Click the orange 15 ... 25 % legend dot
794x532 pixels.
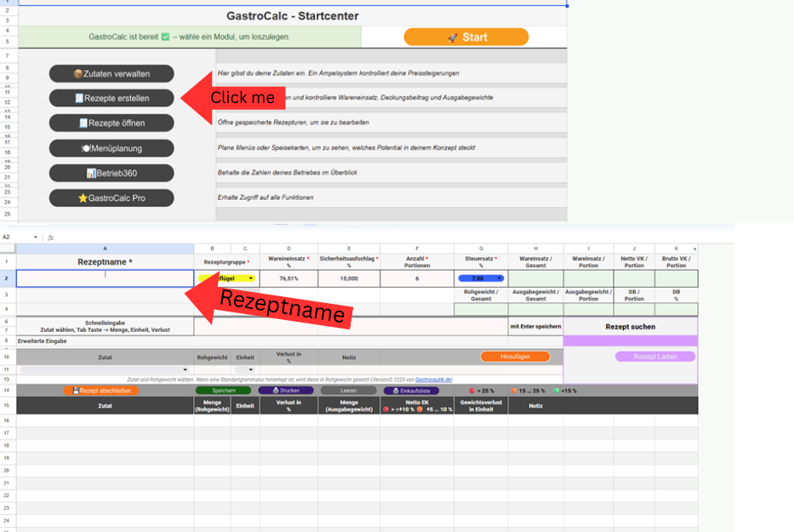[x=514, y=391]
